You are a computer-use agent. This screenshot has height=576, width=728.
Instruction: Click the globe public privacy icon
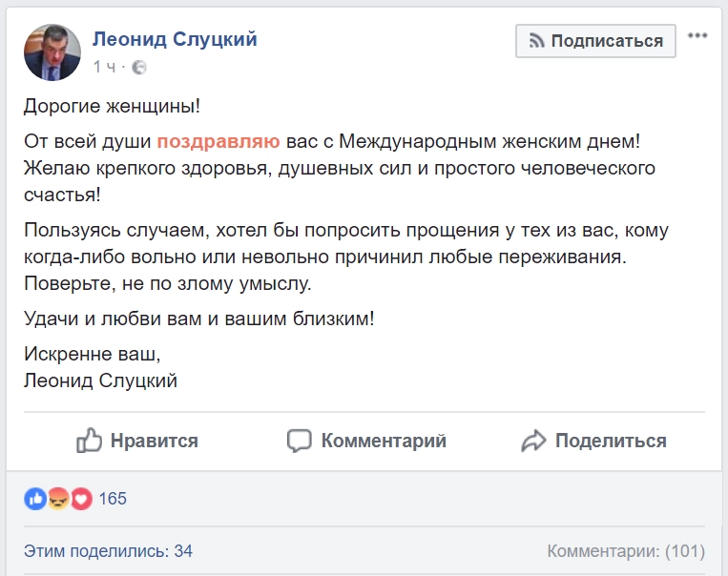140,68
